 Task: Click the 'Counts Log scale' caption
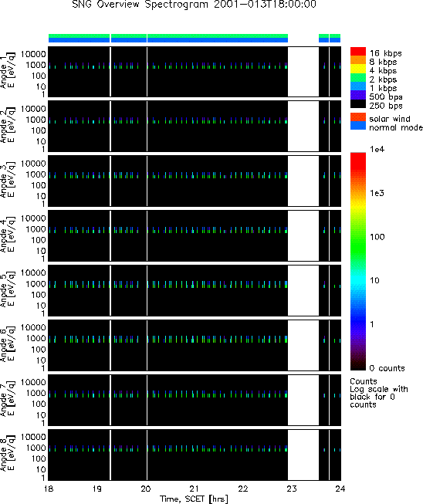click(x=379, y=393)
